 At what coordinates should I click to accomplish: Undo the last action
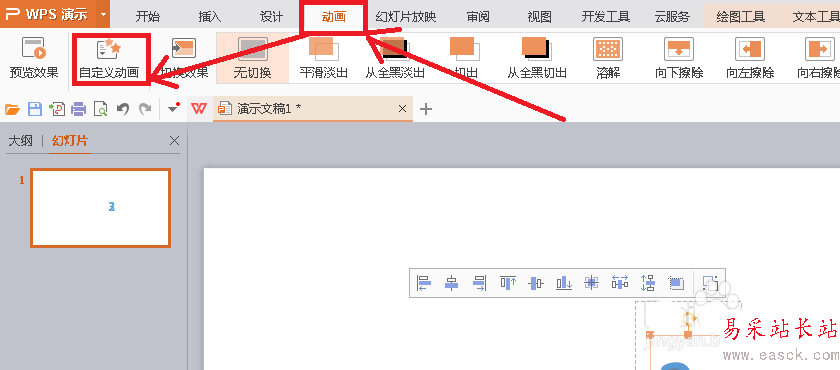(123, 109)
